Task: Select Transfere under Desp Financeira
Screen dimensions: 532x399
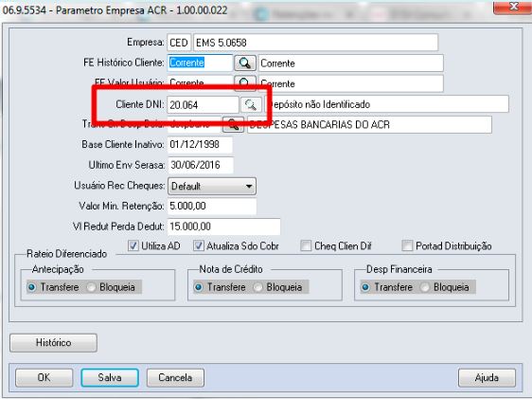Action: click(365, 287)
